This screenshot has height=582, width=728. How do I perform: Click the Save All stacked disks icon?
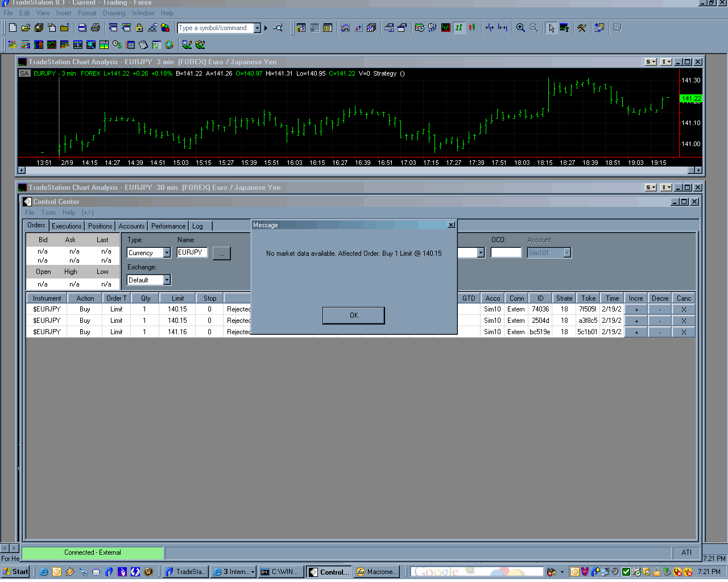pos(39,27)
